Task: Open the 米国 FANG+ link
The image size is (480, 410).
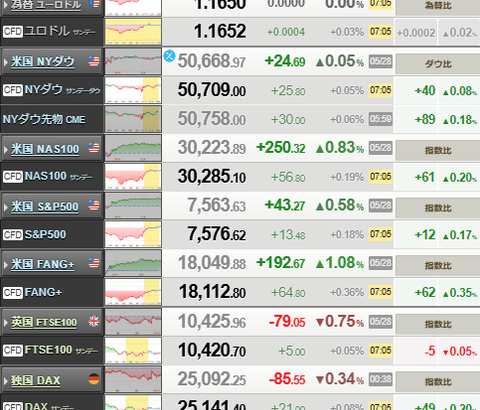Action: 43,264
